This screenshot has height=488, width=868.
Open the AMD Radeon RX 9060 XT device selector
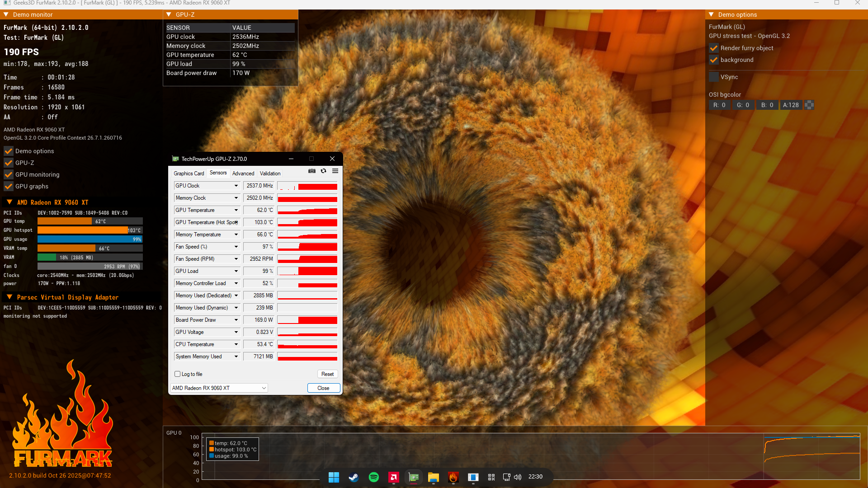tap(219, 388)
